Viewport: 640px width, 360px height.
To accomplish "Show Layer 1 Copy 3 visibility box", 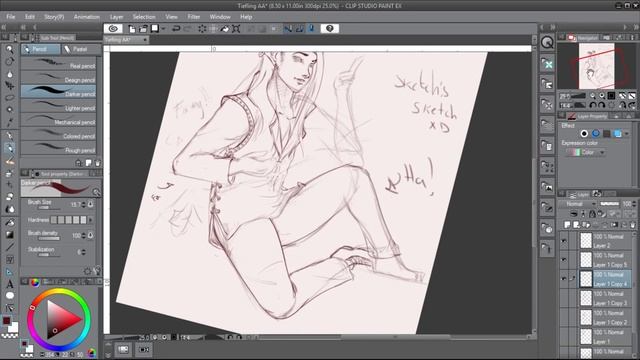I will (x=564, y=298).
